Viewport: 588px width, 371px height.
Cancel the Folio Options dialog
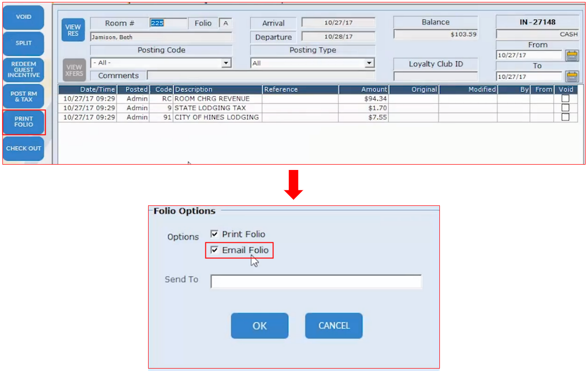pos(334,326)
